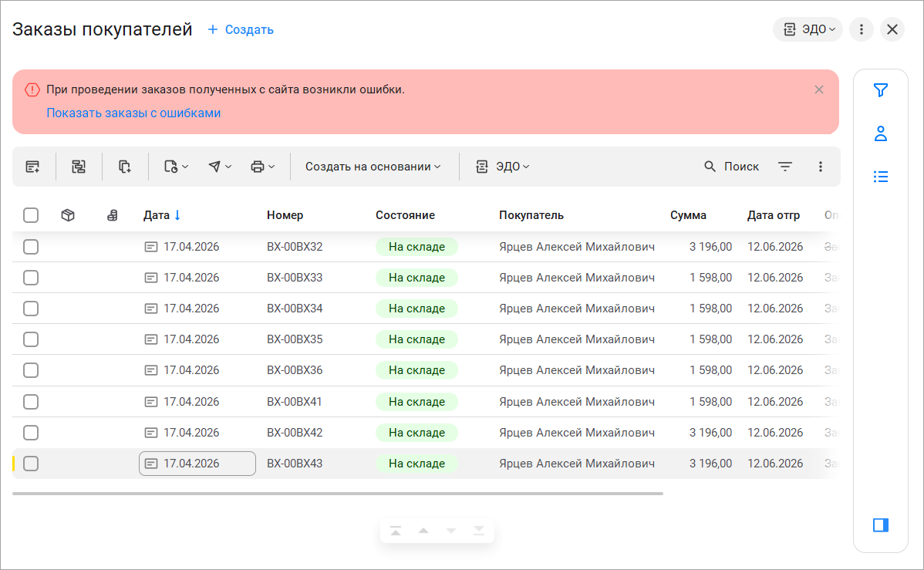
Task: Check the box for order ВХ-00ВХ42
Action: 31,433
